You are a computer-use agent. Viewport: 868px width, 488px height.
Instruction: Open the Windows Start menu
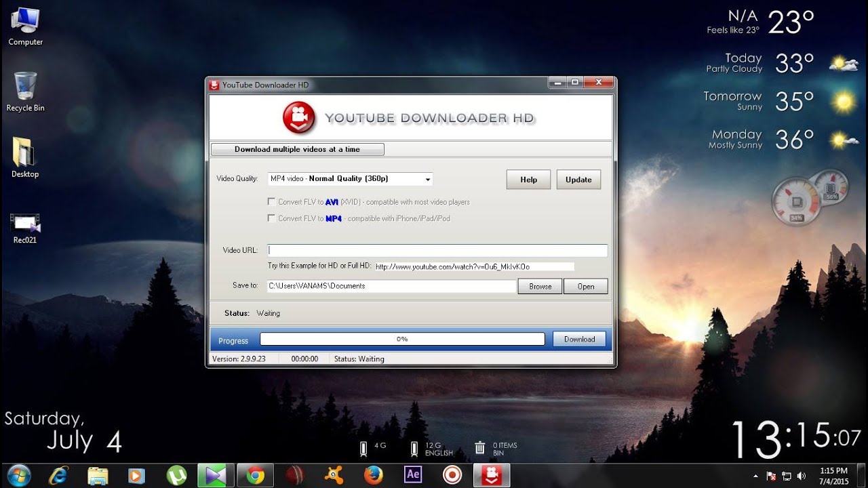click(x=18, y=476)
